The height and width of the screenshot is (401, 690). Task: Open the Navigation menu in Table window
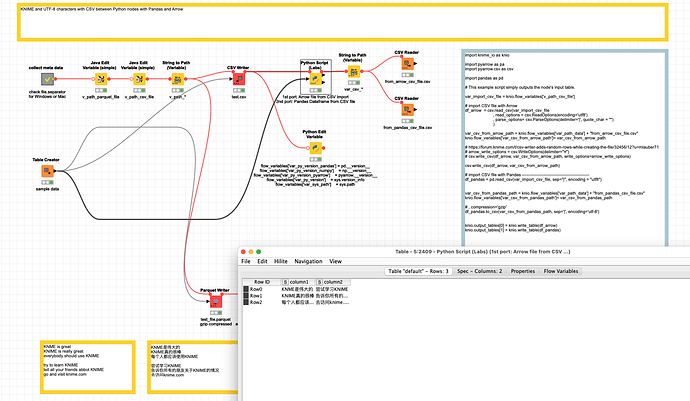308,261
